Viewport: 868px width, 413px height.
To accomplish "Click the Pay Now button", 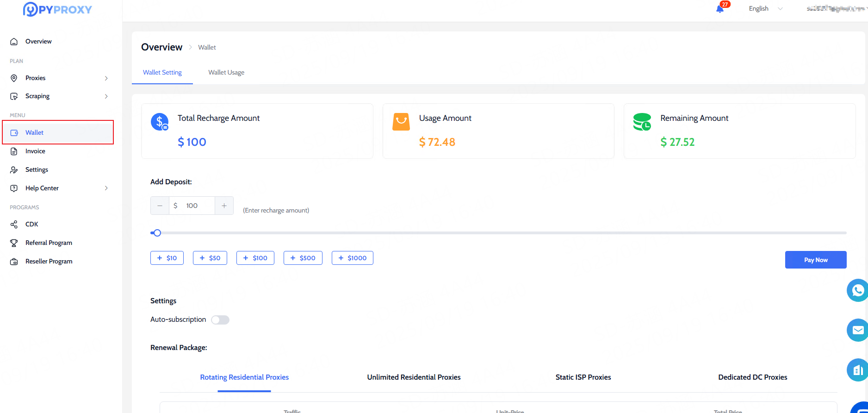I will (815, 260).
